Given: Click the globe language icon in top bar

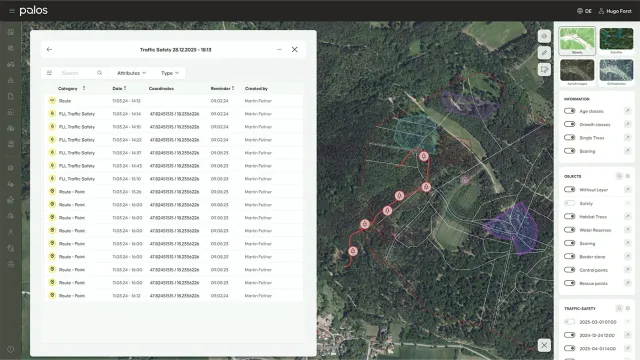Looking at the screenshot, I should coord(580,11).
